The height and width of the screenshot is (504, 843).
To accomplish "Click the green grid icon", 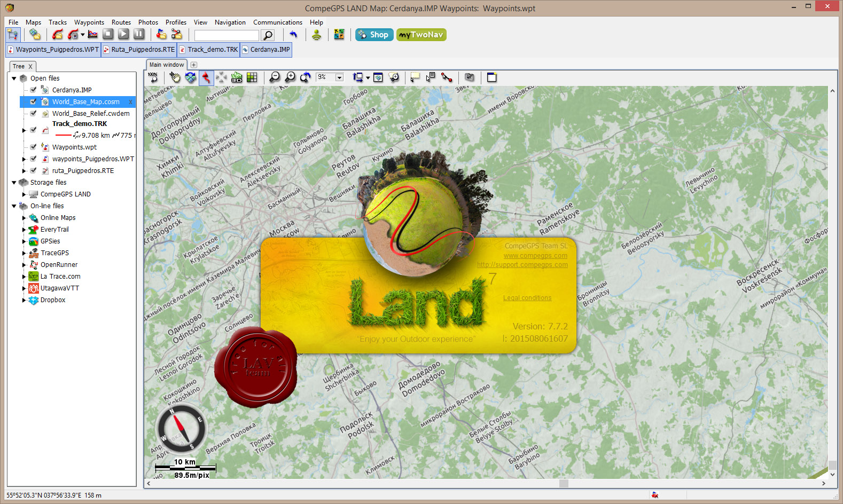I will 252,77.
